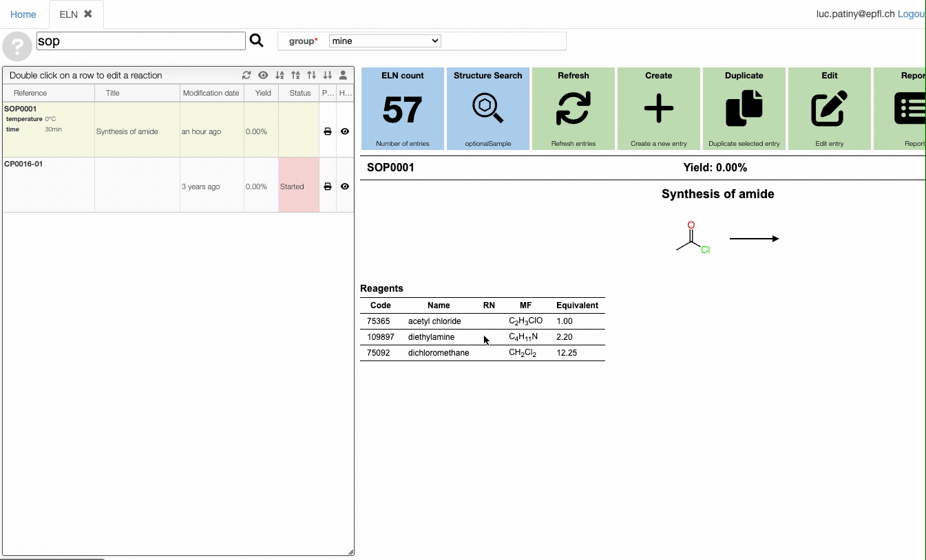Switch to the Home tab
Image resolution: width=926 pixels, height=560 pixels.
point(23,14)
